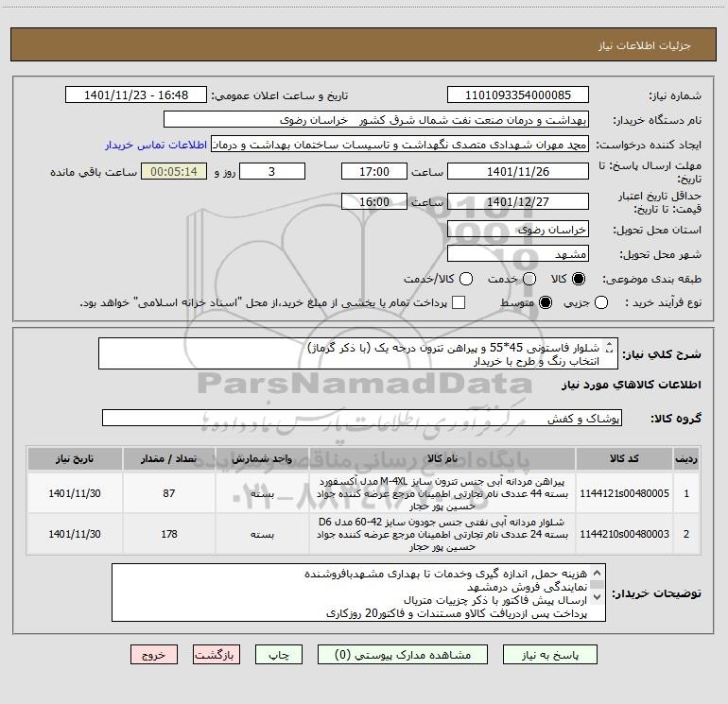Click the کد کالا column header
Image resolution: width=728 pixels, height=704 pixels.
pos(624,458)
